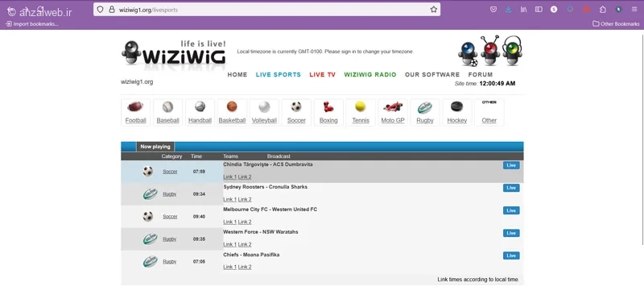Click the soccer ball icon in Melbourne City row

pos(148,216)
